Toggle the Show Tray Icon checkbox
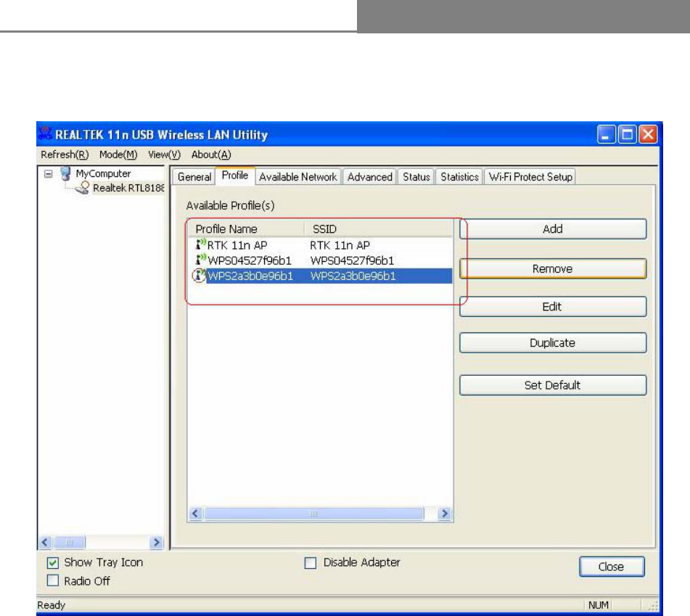Image resolution: width=690 pixels, height=616 pixels. [53, 563]
